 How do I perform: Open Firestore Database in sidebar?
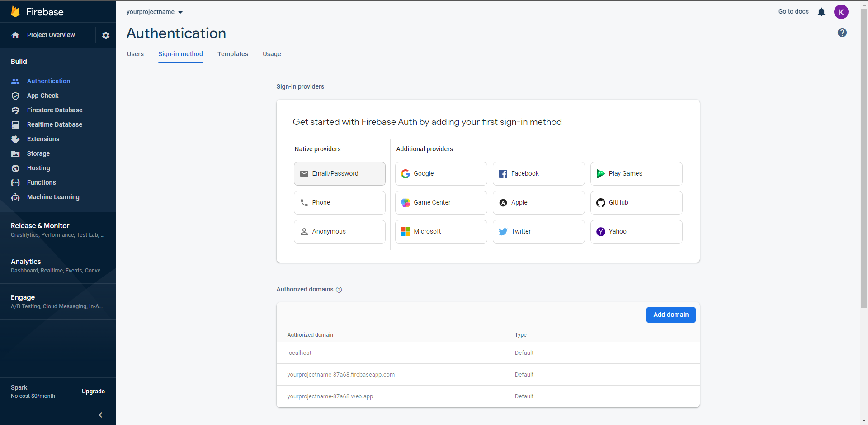[x=55, y=110]
